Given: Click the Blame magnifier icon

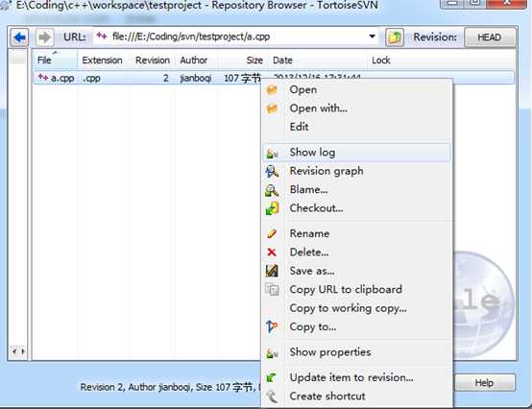Looking at the screenshot, I should click(x=272, y=190).
